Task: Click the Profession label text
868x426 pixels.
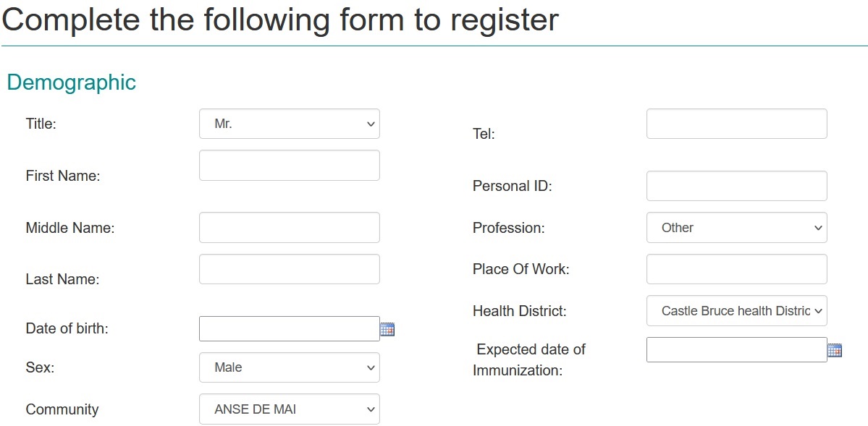Action: click(508, 228)
